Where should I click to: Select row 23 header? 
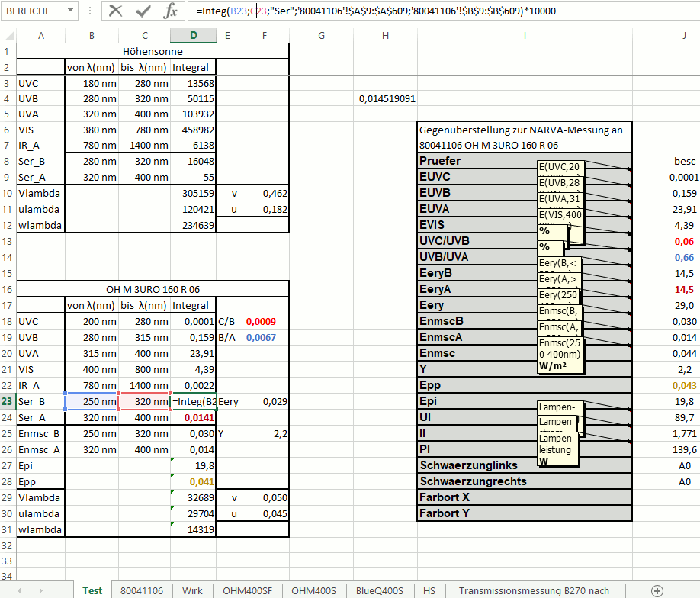click(x=8, y=401)
